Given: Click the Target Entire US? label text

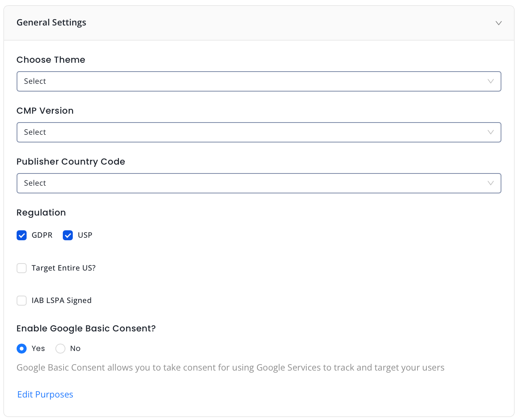Looking at the screenshot, I should (64, 268).
